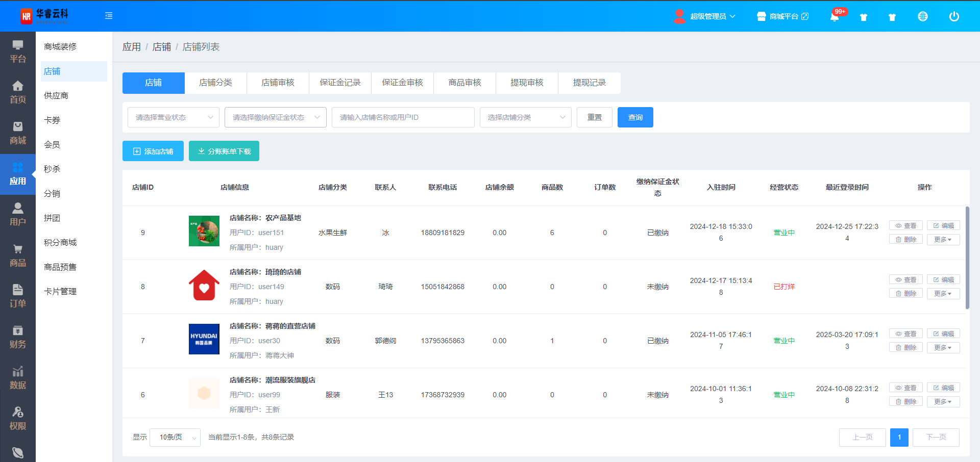Switch to the 店铺审核 tab

tap(278, 83)
